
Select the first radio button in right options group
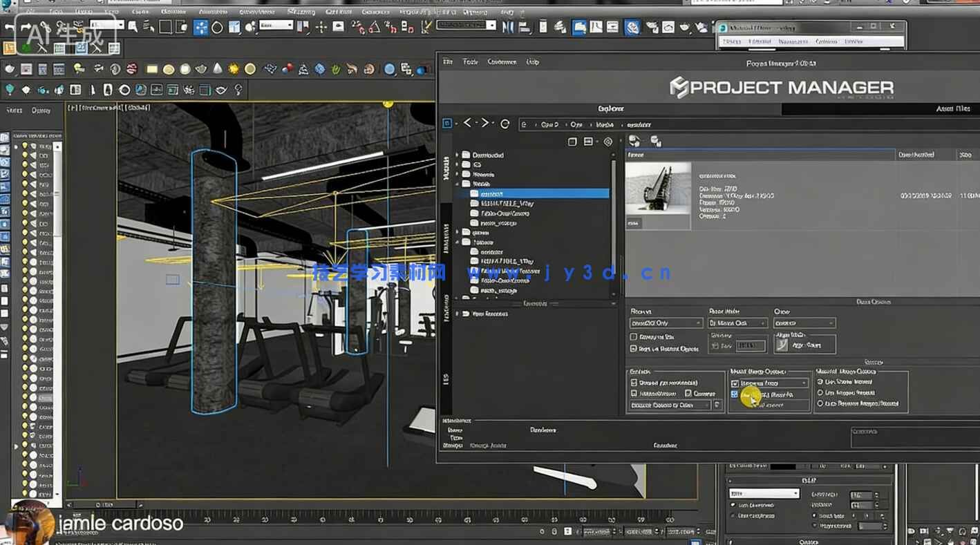coord(820,381)
